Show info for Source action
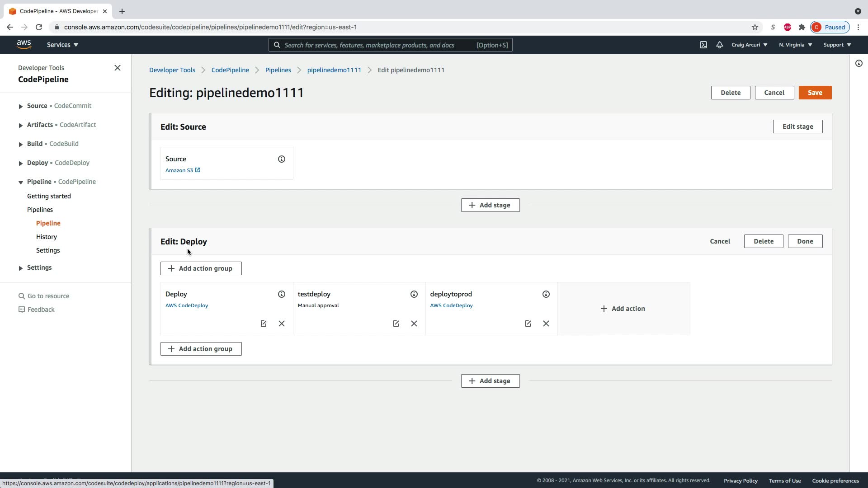The height and width of the screenshot is (488, 868). click(x=281, y=159)
